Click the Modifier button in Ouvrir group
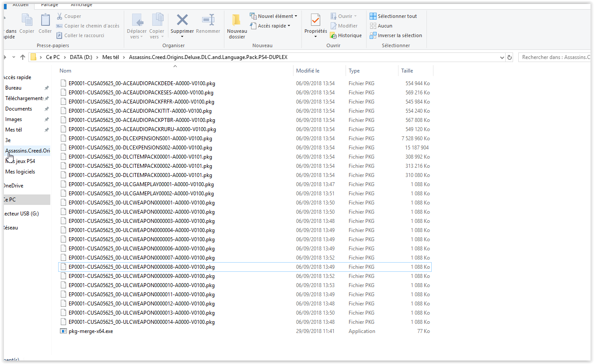The width and height of the screenshot is (594, 364). (344, 26)
